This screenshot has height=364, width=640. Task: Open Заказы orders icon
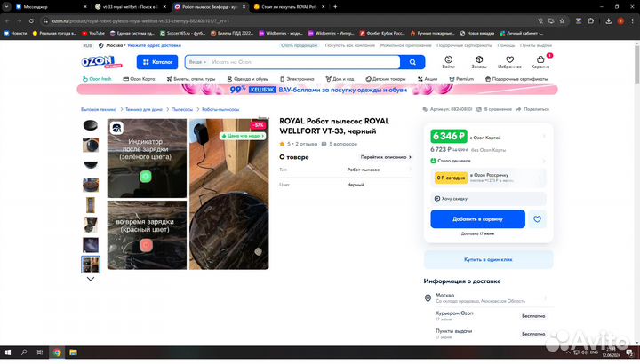click(x=479, y=61)
